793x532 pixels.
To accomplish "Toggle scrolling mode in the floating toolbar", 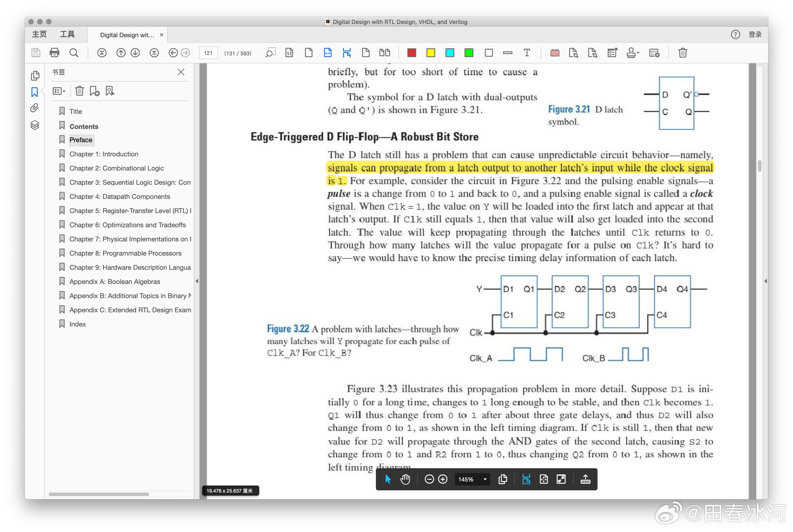I will coord(526,479).
